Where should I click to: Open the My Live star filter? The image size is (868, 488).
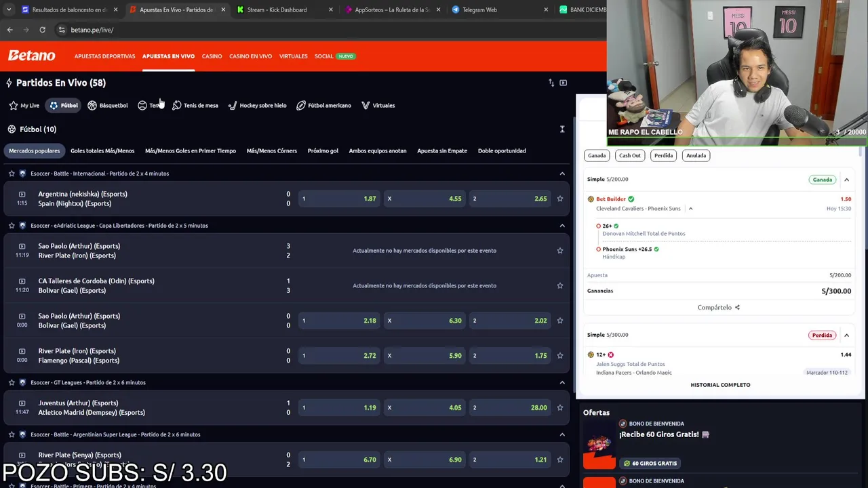pyautogui.click(x=24, y=106)
